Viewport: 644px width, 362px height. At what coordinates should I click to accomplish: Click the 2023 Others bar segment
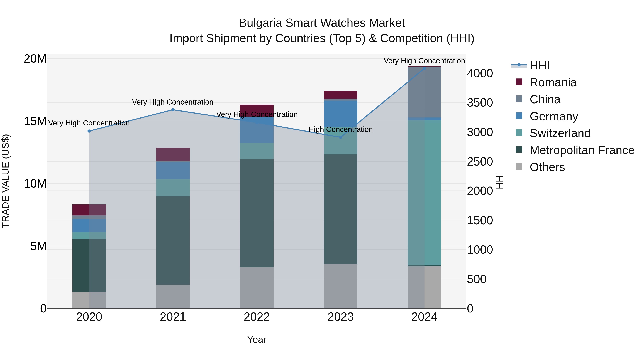(x=340, y=286)
